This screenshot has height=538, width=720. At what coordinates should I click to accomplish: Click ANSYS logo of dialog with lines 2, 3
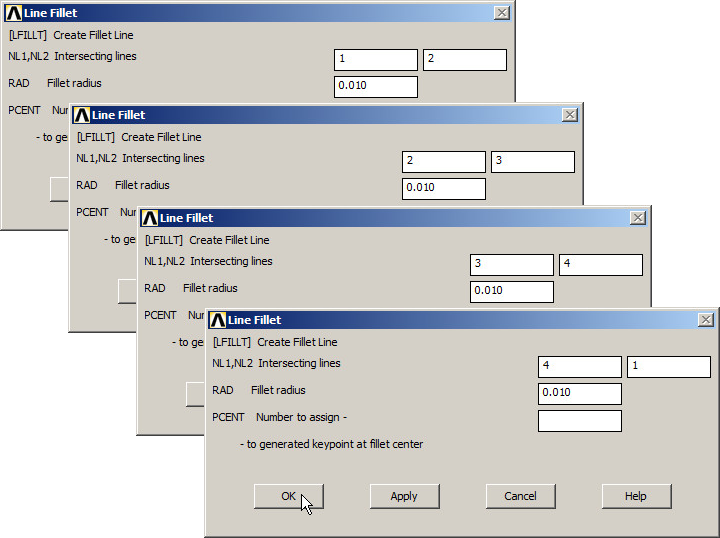coord(81,115)
